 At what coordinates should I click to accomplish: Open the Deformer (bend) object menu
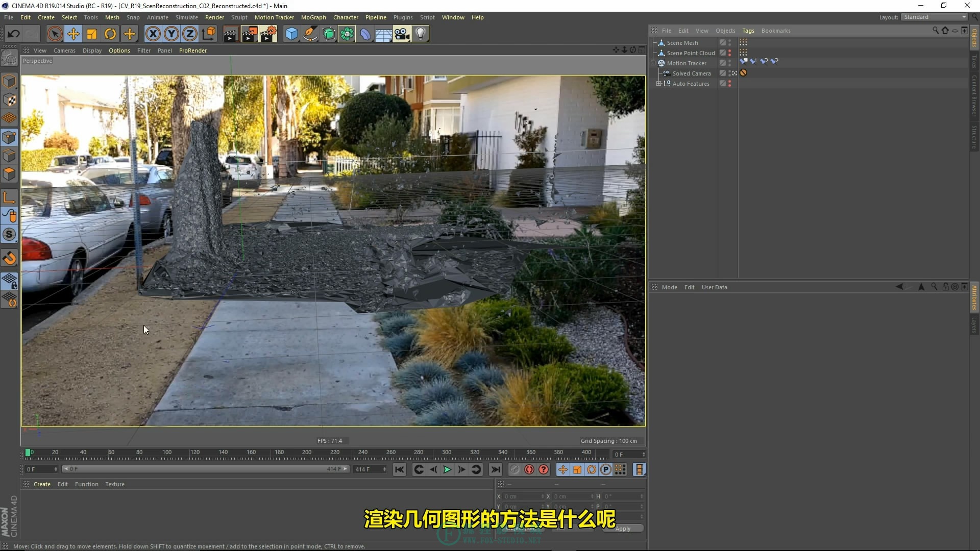click(365, 34)
